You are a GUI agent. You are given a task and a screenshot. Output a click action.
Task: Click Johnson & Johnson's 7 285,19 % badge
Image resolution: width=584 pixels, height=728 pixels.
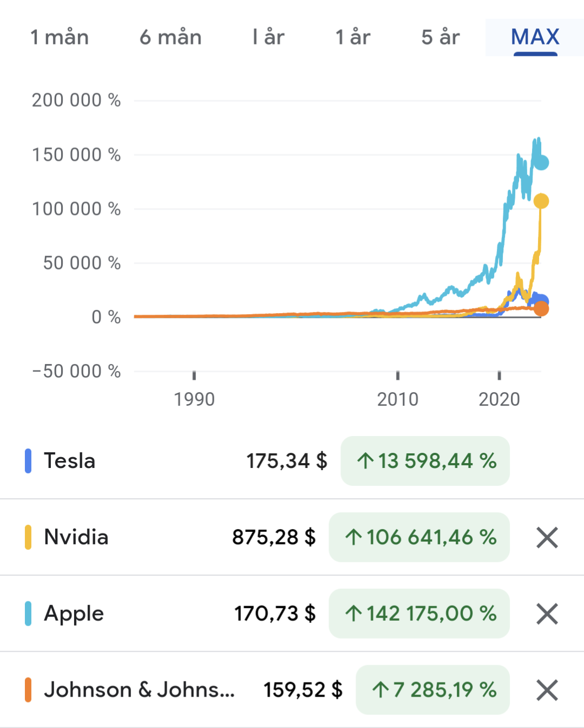433,690
